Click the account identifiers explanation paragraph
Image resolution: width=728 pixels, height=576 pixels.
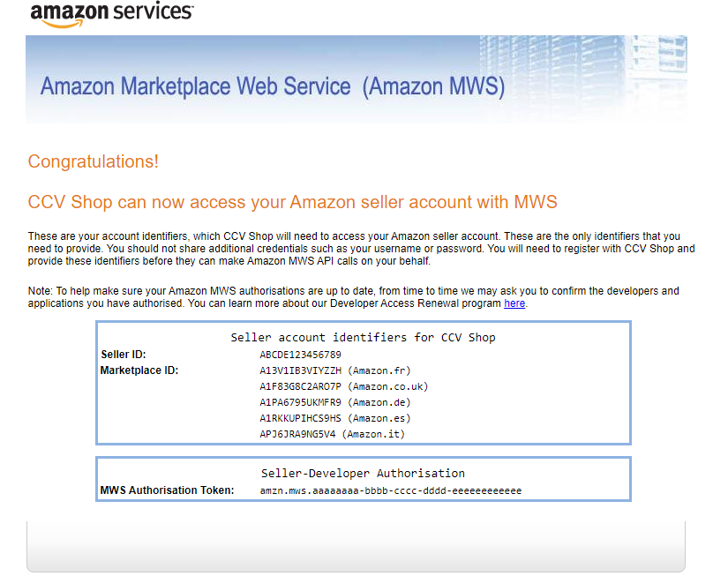click(361, 249)
